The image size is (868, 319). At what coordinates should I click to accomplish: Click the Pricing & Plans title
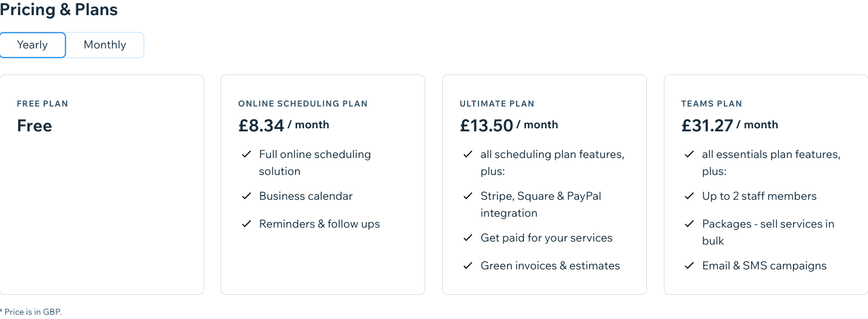tap(59, 10)
